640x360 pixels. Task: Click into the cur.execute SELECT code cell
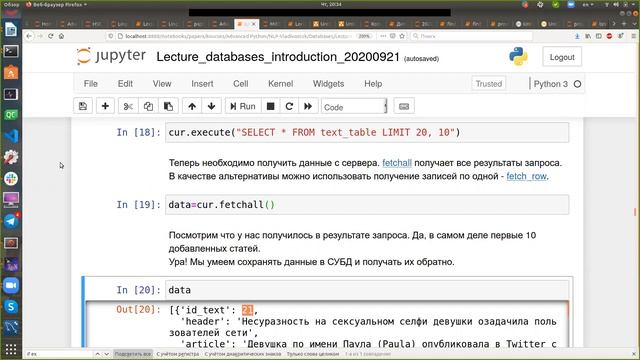(x=367, y=132)
